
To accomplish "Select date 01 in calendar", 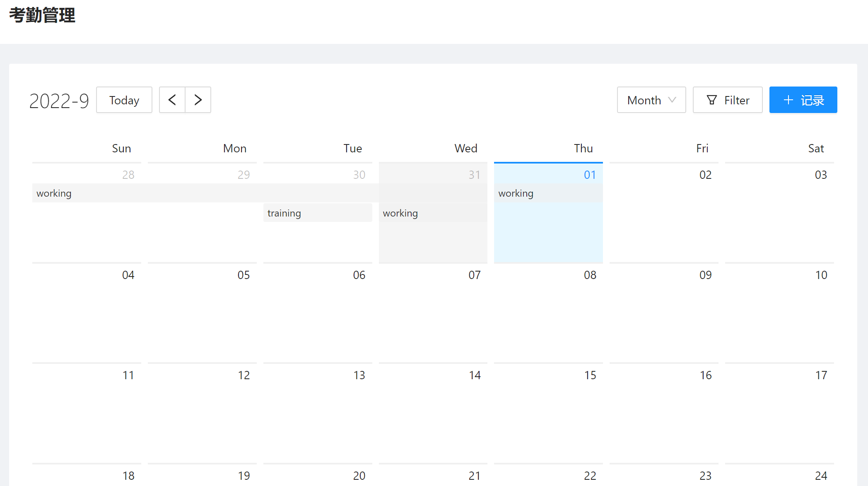I will [590, 175].
